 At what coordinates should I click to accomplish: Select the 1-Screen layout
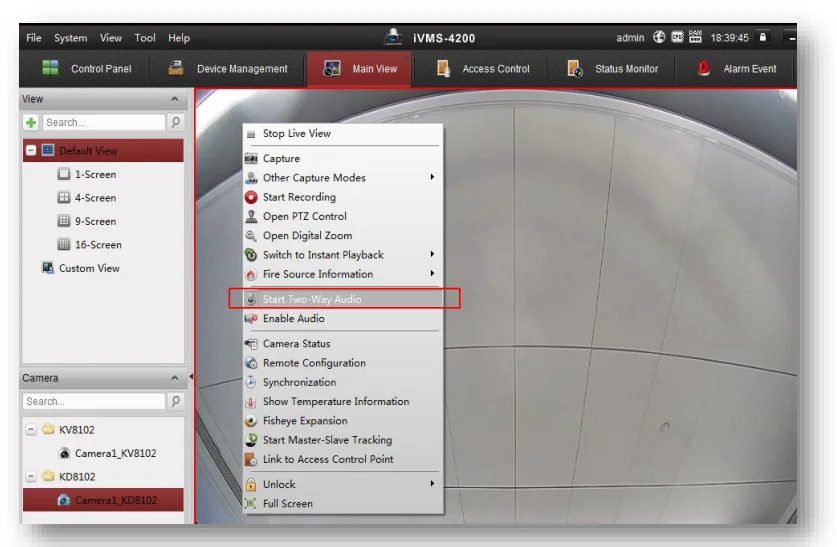(x=86, y=174)
